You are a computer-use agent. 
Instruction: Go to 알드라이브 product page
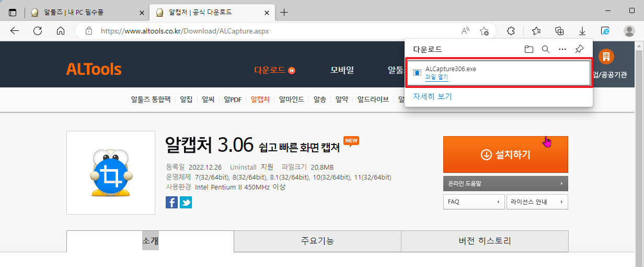pyautogui.click(x=373, y=99)
